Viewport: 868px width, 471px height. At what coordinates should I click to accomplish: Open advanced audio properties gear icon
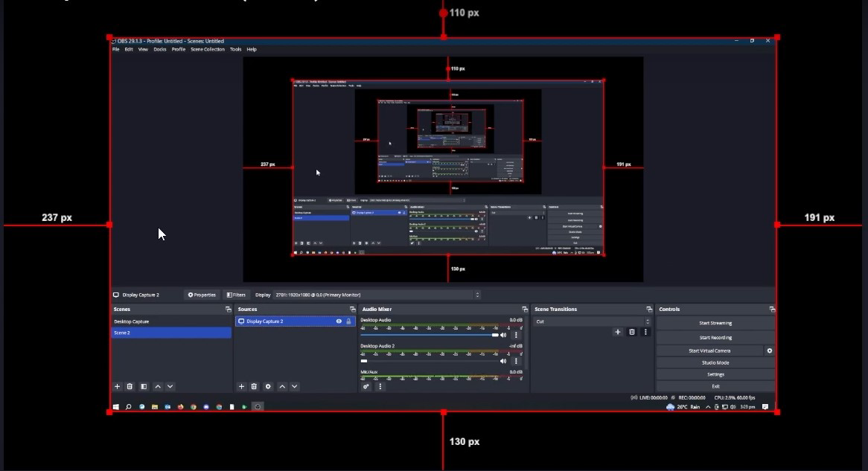(366, 386)
